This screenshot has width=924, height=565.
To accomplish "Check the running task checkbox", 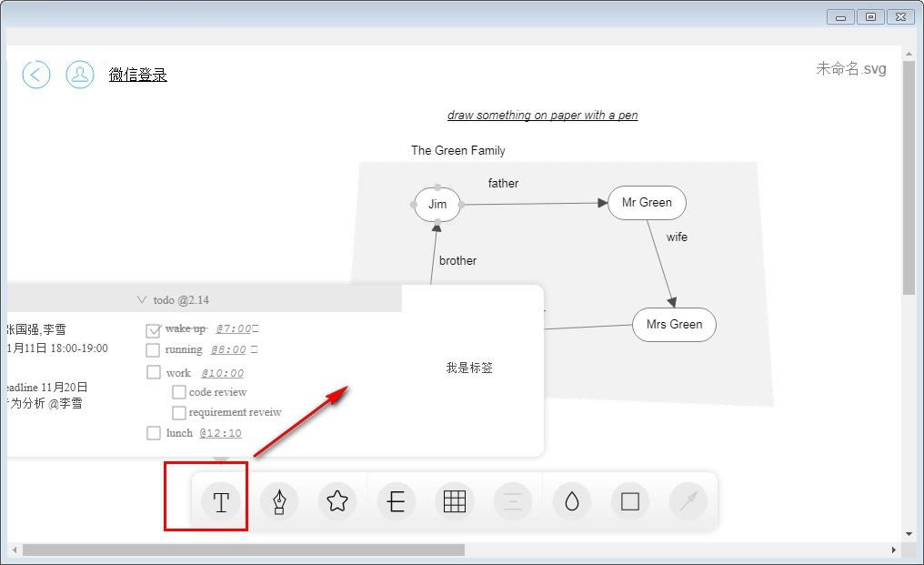I will [x=153, y=350].
